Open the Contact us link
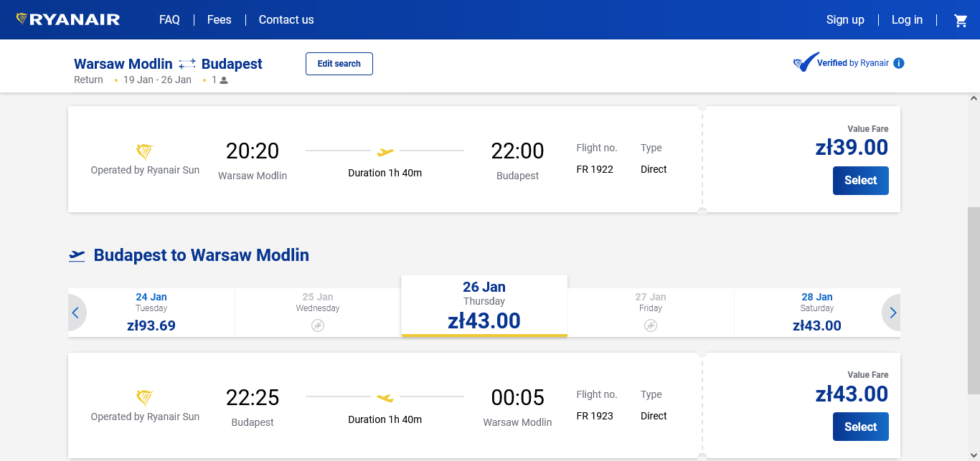980x461 pixels. (286, 20)
